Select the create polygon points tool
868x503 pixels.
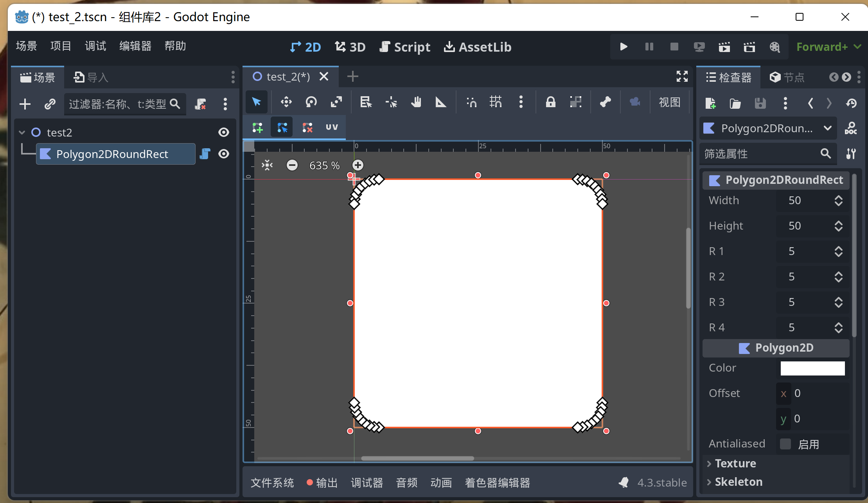click(x=257, y=127)
